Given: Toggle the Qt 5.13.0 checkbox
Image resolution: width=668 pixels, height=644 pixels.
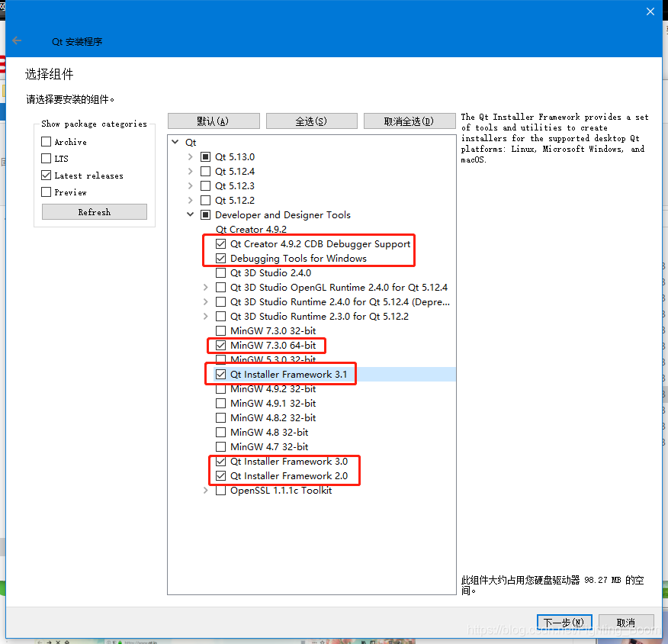Looking at the screenshot, I should point(205,157).
